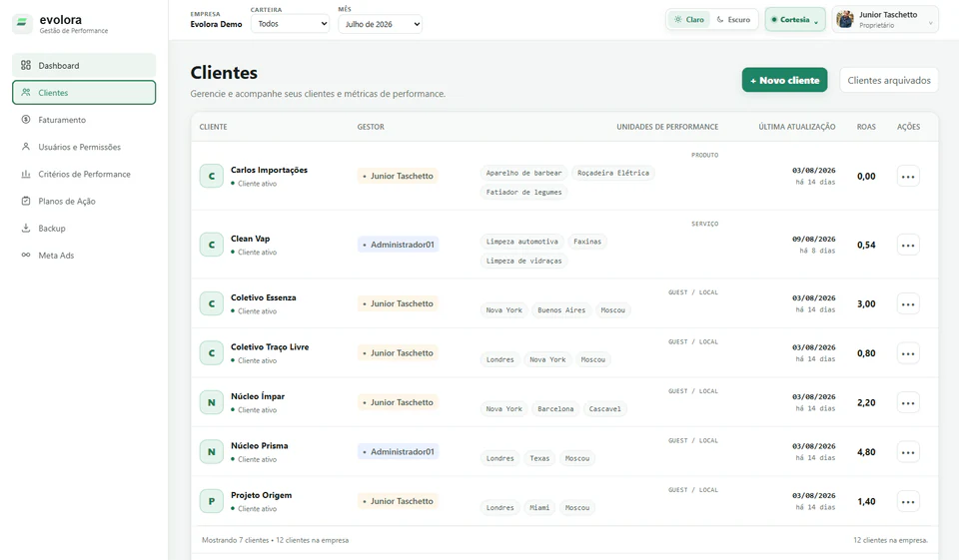Click the Meta Ads infinity icon

26,255
